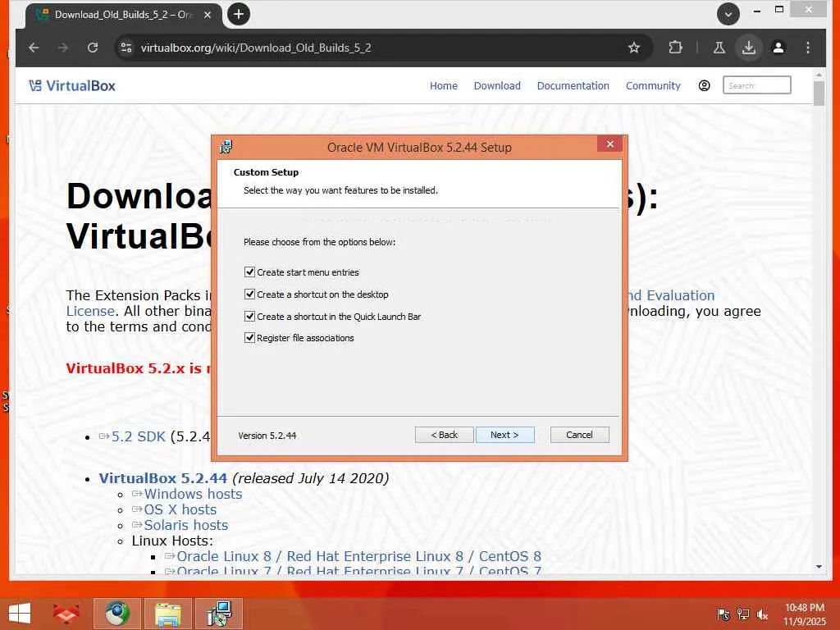Open the browser downloads icon
This screenshot has height=630, width=840.
click(748, 48)
